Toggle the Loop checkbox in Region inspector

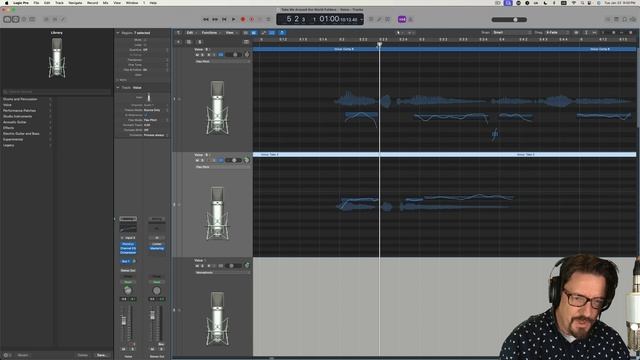point(145,44)
